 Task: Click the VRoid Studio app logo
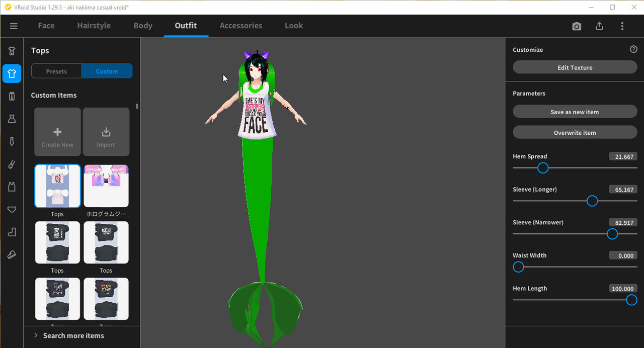tap(8, 7)
